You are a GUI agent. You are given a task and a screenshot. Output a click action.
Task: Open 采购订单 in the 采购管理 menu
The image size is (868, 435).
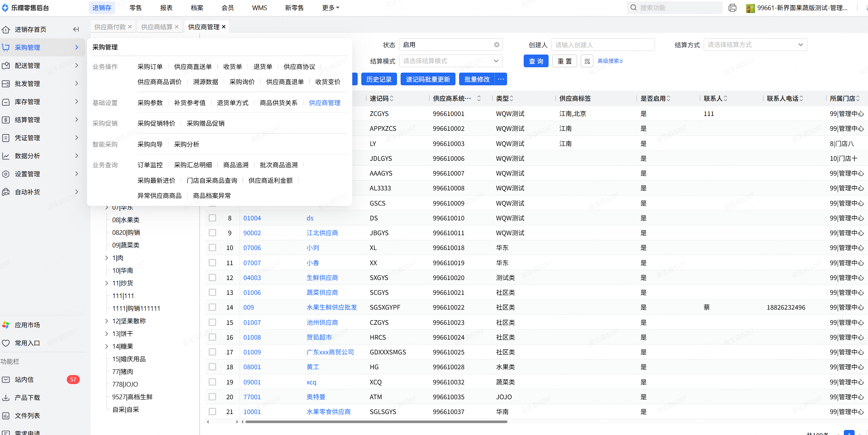tap(150, 66)
